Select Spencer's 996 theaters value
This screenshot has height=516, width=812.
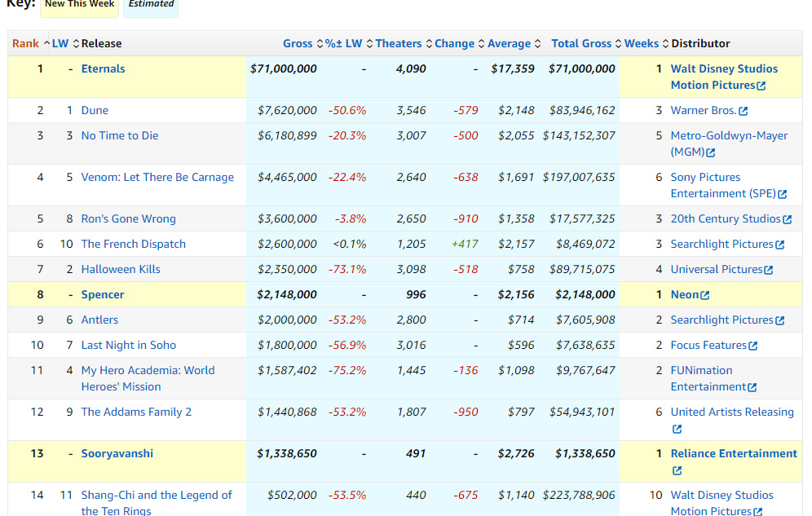coord(416,294)
